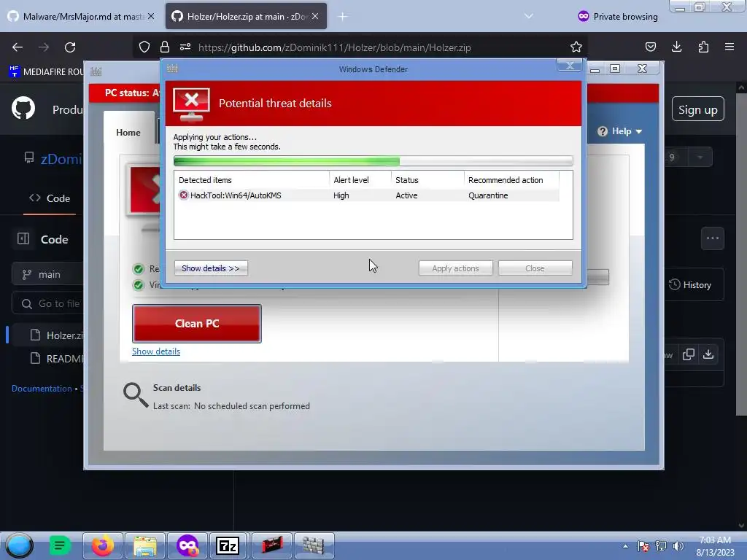Open Firefox list all tabs chevron
Viewport: 747px width, 560px height.
[x=528, y=16]
